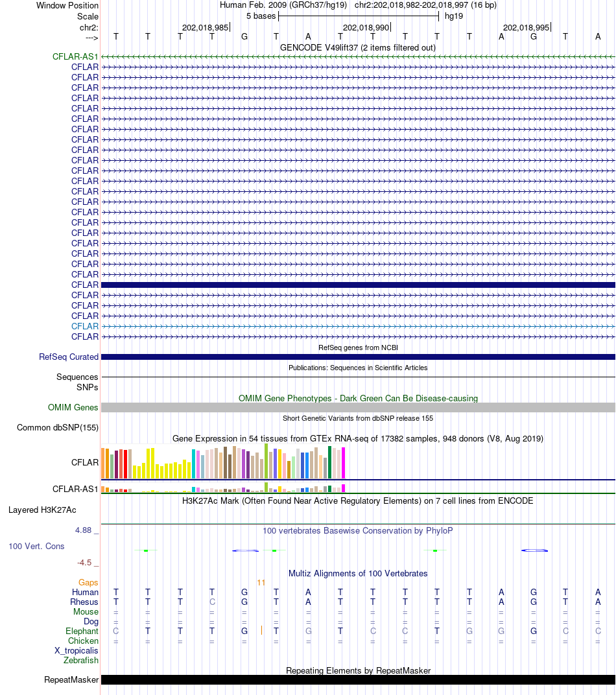The height and width of the screenshot is (695, 616).
Task: Open the 100 Vert. Cons label
Action: click(x=36, y=547)
